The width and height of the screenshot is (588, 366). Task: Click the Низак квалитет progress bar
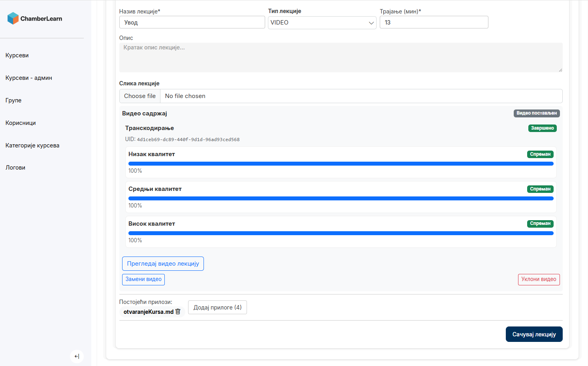coord(341,164)
